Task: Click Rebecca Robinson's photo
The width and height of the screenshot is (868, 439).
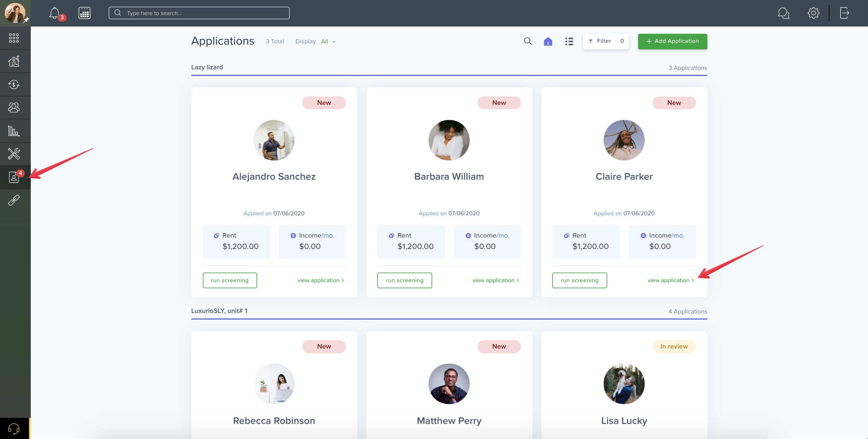Action: coord(274,384)
